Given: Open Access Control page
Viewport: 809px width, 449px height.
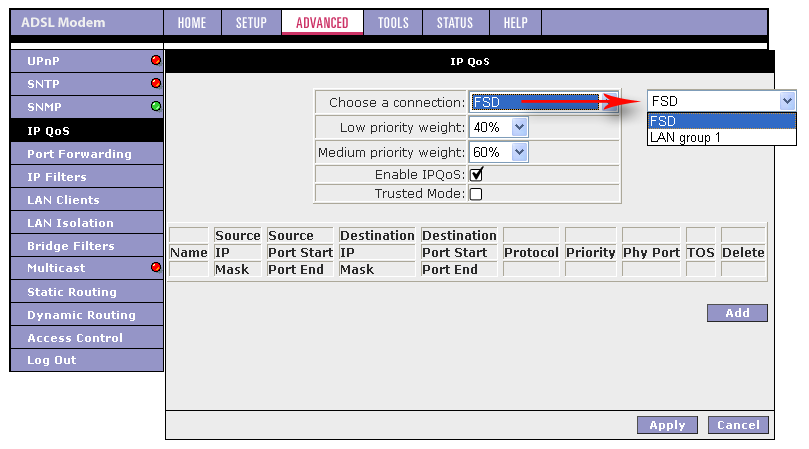Looking at the screenshot, I should [87, 338].
